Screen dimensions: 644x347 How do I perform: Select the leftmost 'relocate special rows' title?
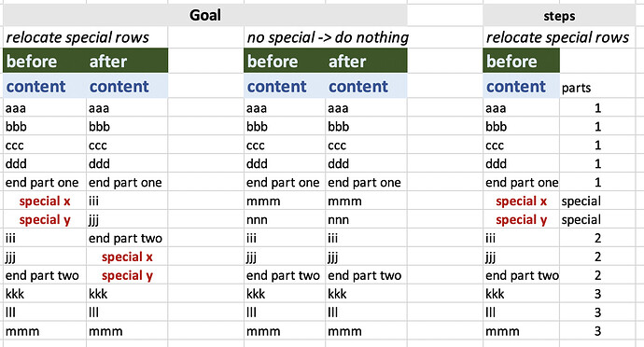(x=77, y=37)
